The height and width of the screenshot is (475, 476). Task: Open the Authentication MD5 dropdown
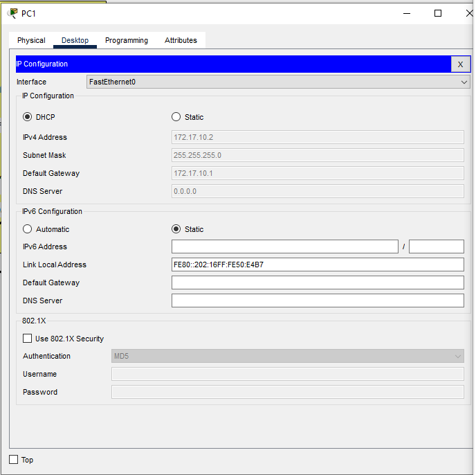point(288,356)
